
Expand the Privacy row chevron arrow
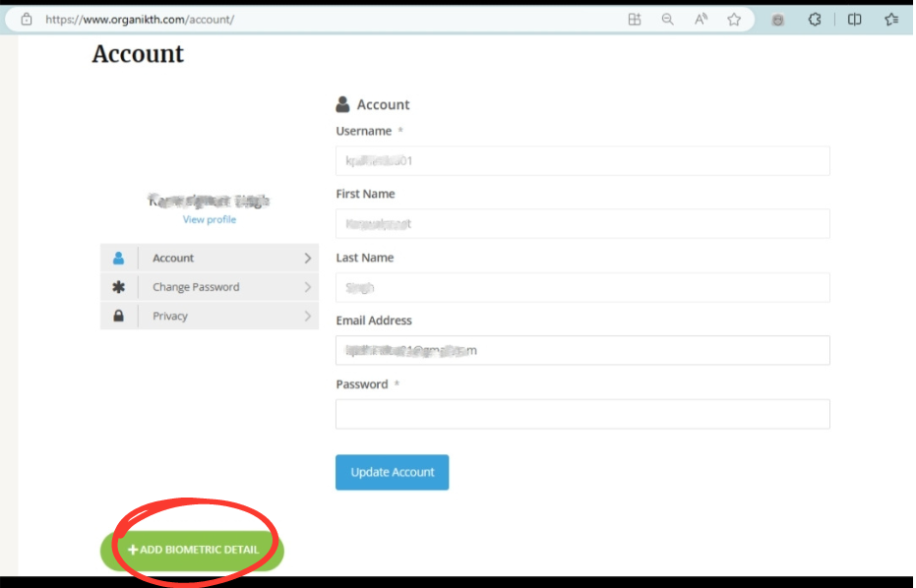pos(307,316)
